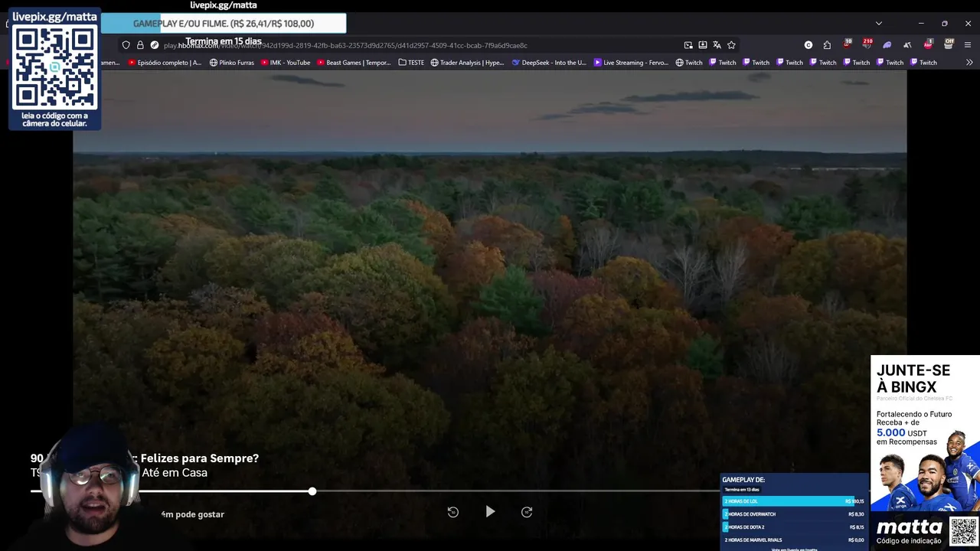The width and height of the screenshot is (980, 551).
Task: Open site permissions icon beside padlock
Action: (x=155, y=45)
